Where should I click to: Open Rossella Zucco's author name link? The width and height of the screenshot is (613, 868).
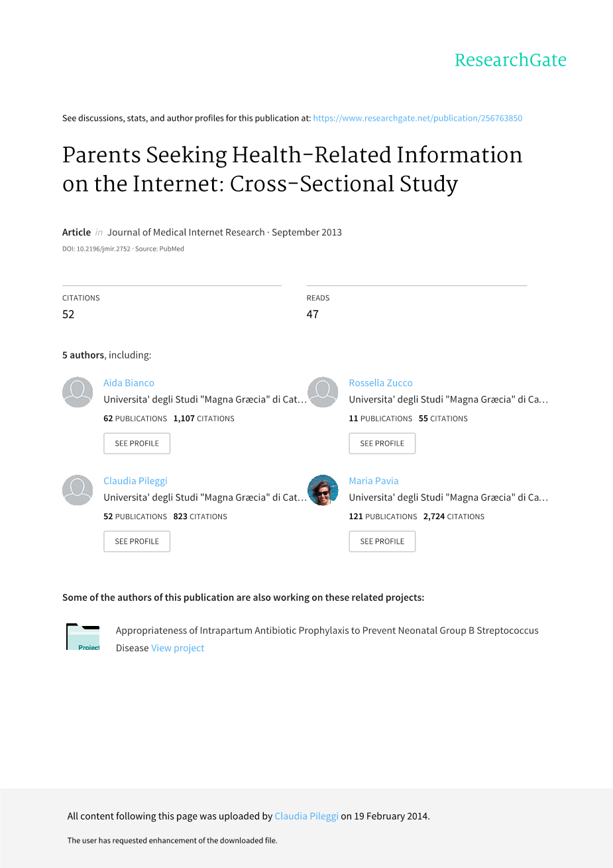380,383
